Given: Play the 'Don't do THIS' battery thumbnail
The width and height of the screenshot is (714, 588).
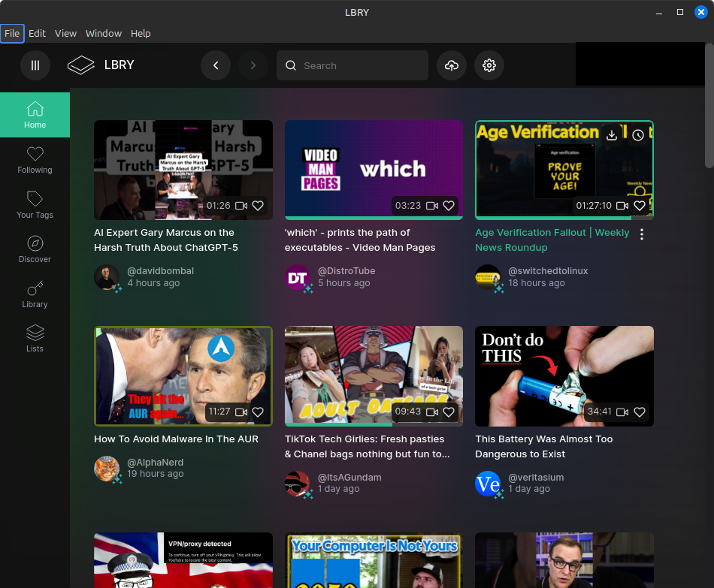Looking at the screenshot, I should tap(564, 376).
